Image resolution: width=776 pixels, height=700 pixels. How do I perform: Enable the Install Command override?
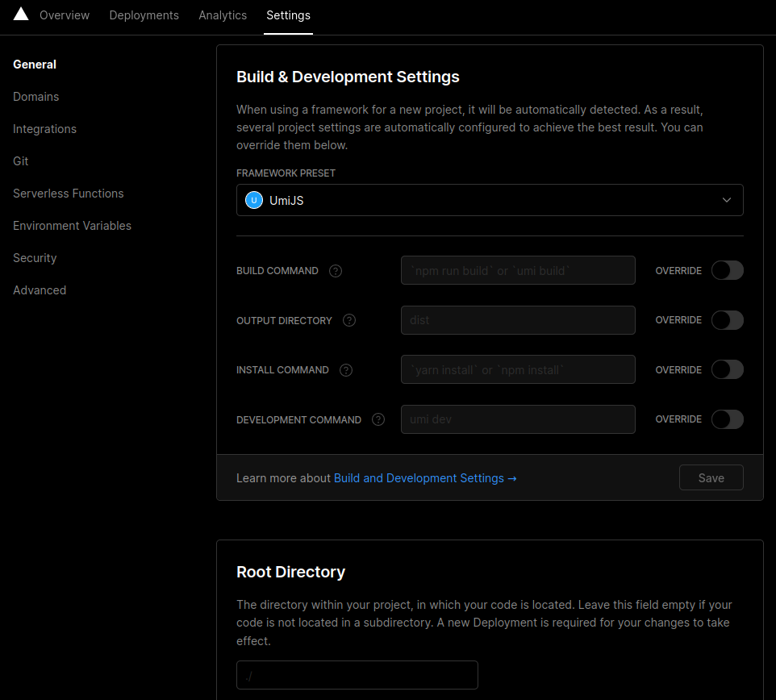click(x=727, y=369)
